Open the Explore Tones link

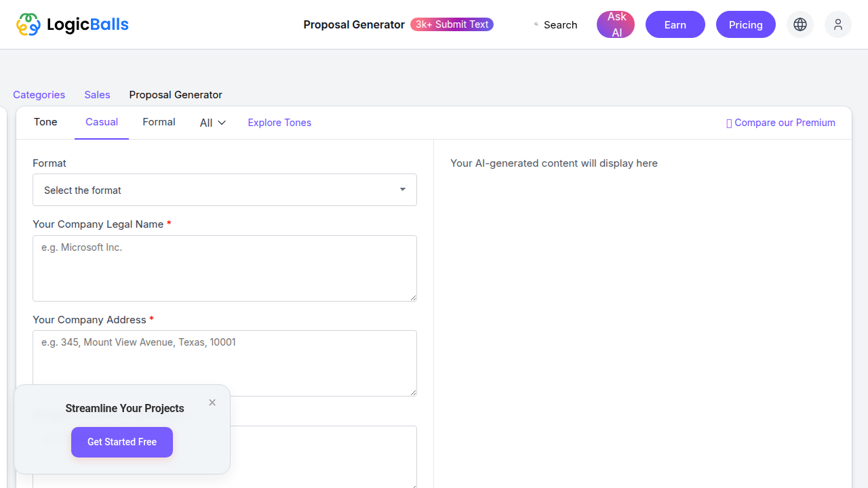[279, 123]
